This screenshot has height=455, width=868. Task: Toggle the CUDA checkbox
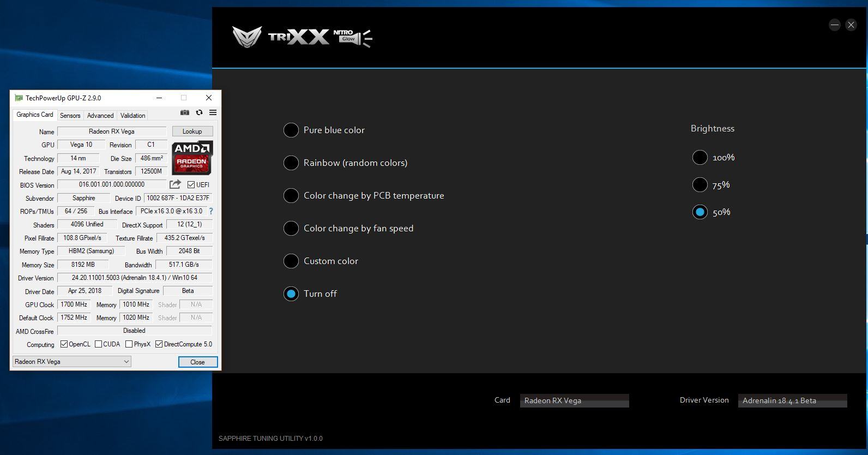tap(98, 344)
